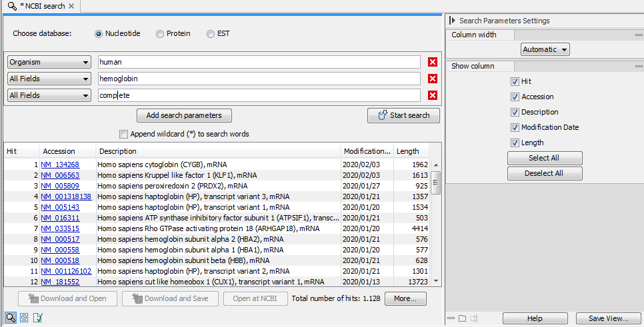Sort results by the Length column header
Screen dimensions: 644x327
click(x=408, y=151)
